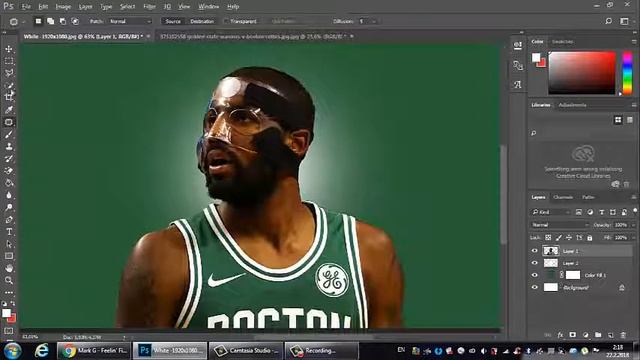Screen dimensions: 640x360
Task: Create a new fill or adjustment layer
Action: coord(586,335)
